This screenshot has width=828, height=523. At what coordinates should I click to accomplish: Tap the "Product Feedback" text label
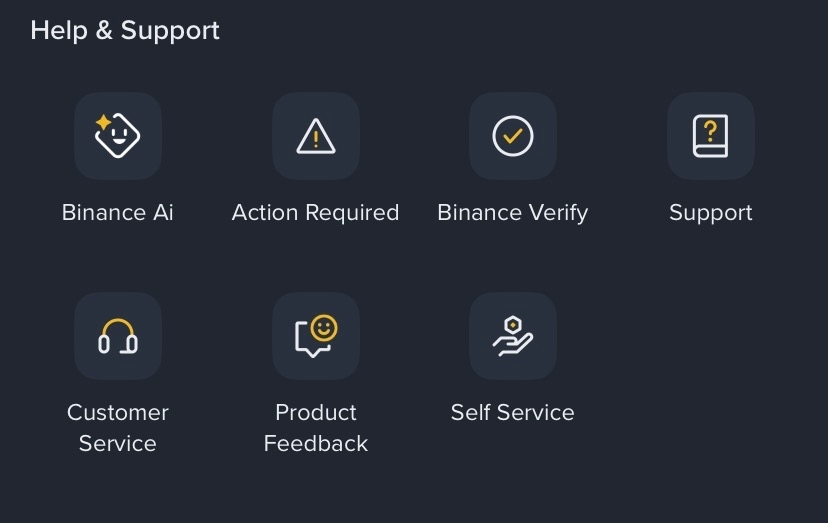[x=316, y=427]
